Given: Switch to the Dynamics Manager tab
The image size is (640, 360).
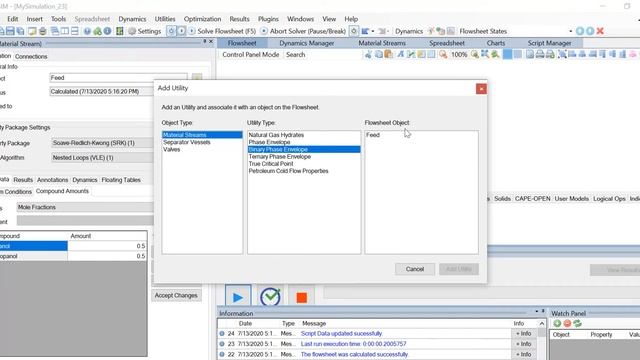Looking at the screenshot, I should pyautogui.click(x=307, y=43).
